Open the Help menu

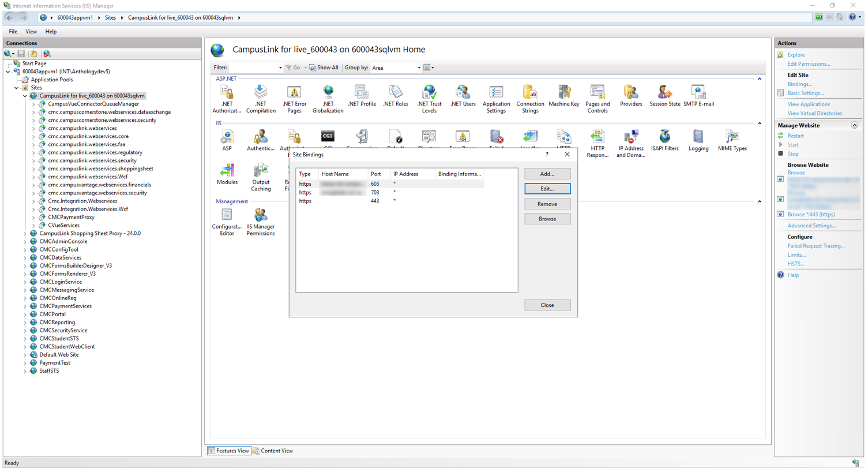pos(51,31)
